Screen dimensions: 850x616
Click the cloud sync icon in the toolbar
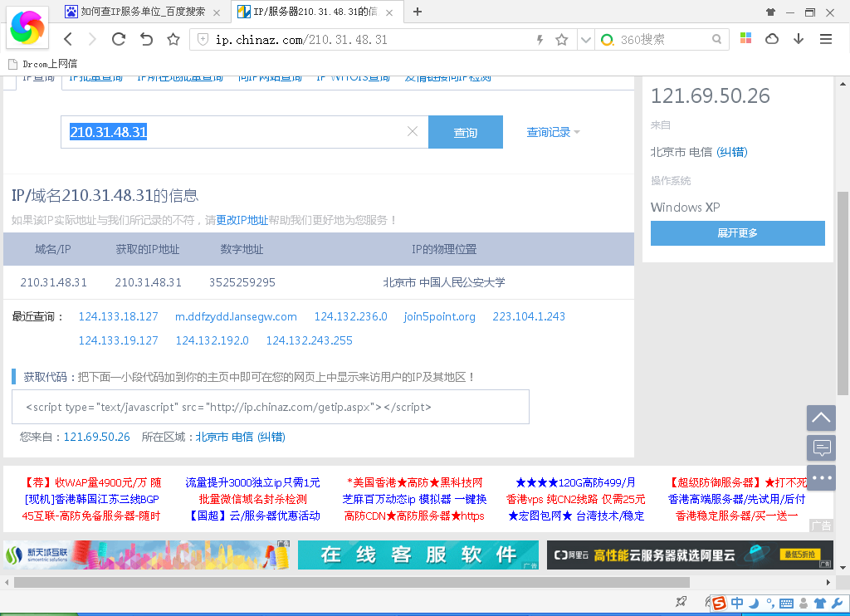(x=772, y=38)
